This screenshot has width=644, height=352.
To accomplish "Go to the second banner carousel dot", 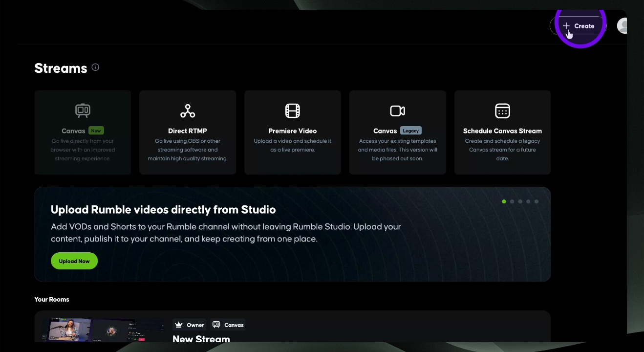I will point(512,201).
